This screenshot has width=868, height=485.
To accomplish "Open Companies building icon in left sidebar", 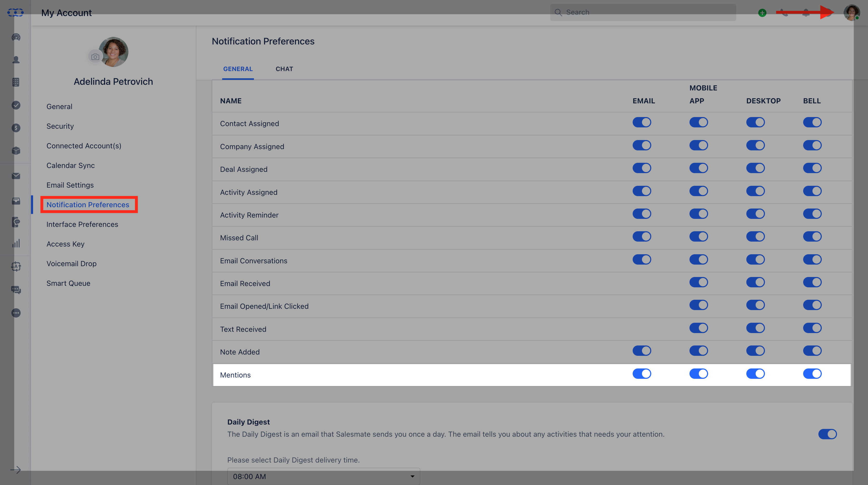I will click(16, 82).
